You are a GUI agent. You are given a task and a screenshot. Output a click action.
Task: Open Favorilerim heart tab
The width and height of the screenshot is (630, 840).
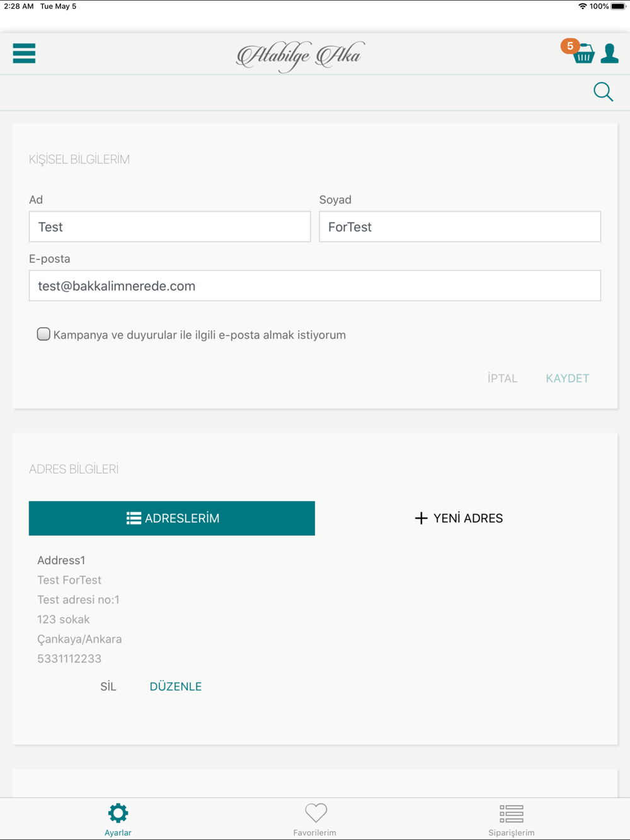tap(315, 813)
